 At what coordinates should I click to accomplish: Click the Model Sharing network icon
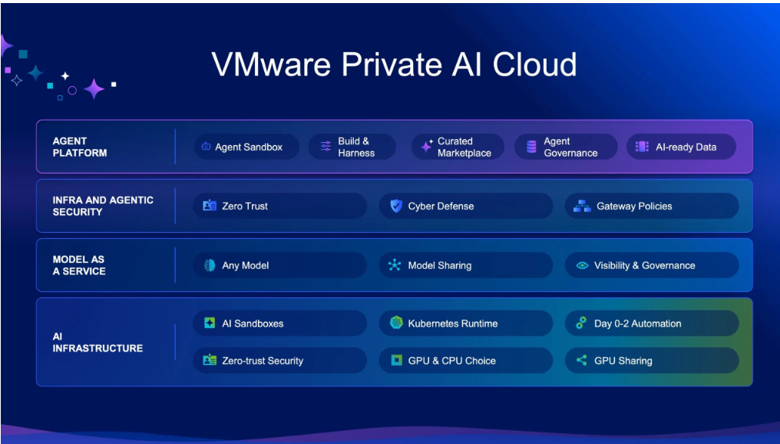[x=394, y=265]
